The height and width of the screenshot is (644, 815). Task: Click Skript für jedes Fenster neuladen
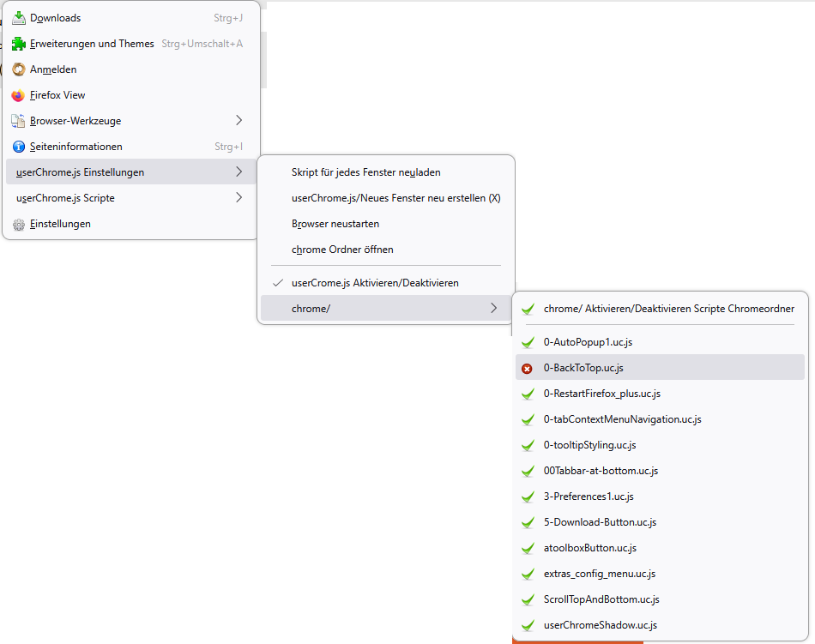pos(365,172)
